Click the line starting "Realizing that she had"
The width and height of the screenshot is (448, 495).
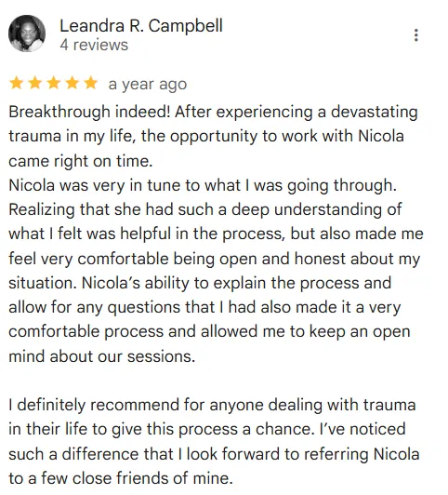205,209
